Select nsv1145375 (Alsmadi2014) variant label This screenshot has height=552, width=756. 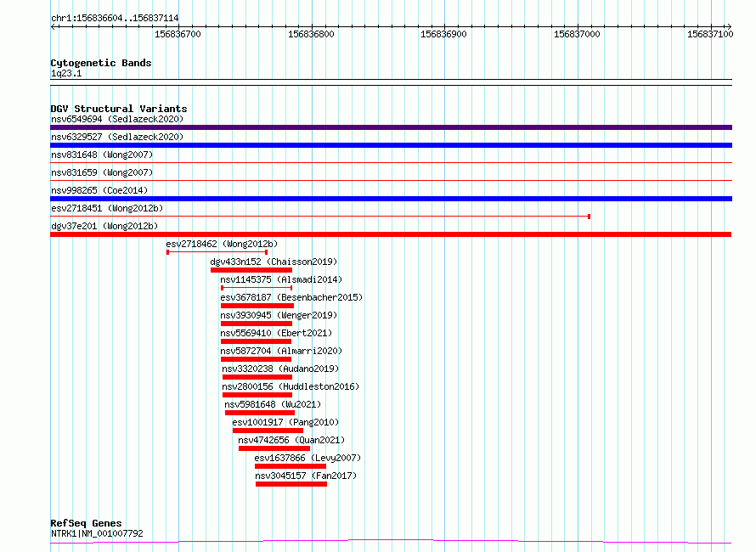(x=281, y=279)
